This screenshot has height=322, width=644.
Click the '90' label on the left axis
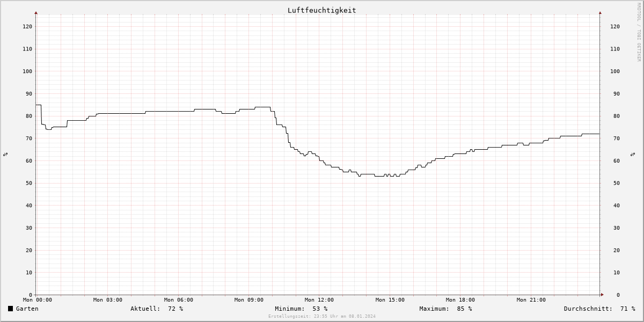click(x=29, y=94)
